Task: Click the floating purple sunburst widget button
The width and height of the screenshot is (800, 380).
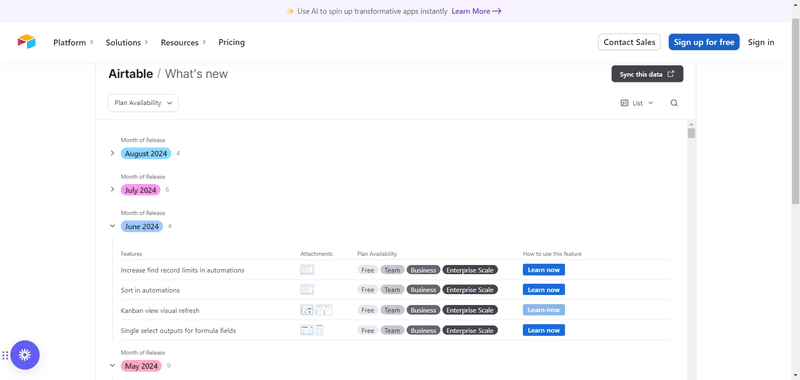Action: (25, 355)
